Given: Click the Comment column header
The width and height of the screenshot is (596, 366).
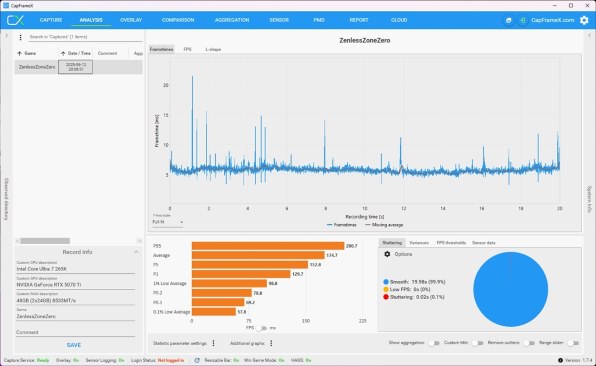Looking at the screenshot, I should [108, 53].
